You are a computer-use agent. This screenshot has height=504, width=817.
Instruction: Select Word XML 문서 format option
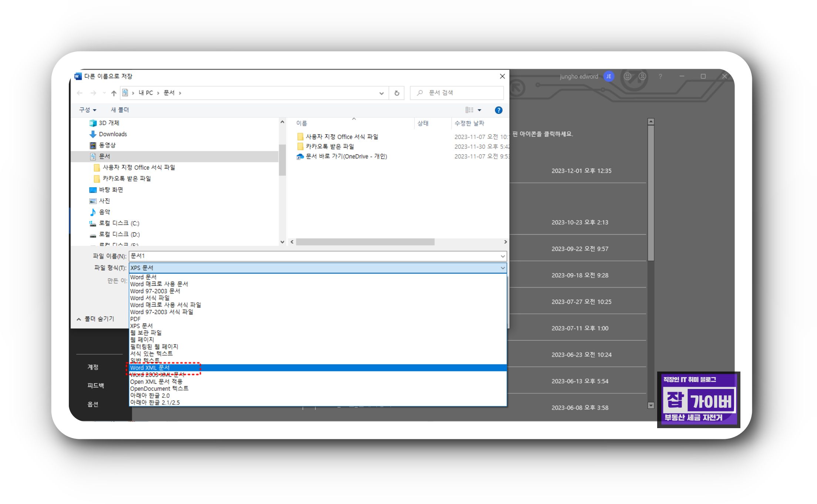tap(150, 368)
